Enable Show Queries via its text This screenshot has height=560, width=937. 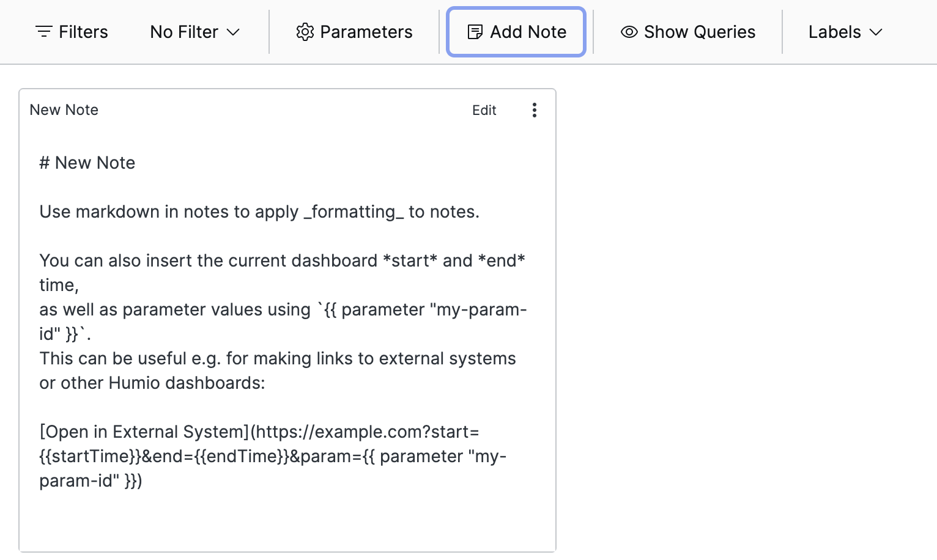click(x=700, y=32)
